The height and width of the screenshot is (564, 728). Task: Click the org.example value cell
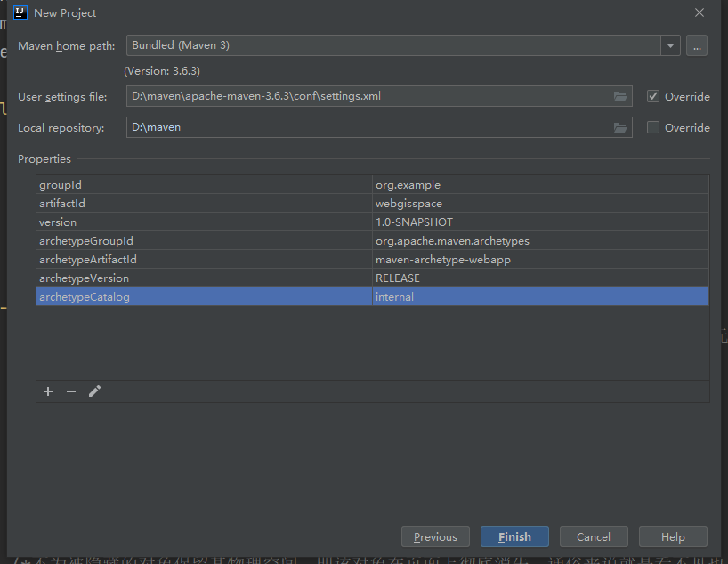540,185
